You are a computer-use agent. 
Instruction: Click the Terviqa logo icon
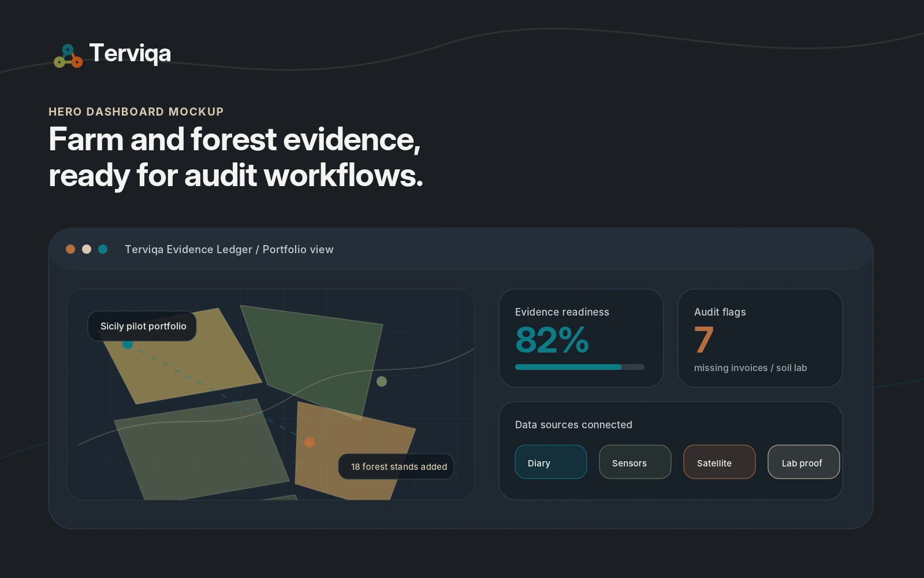(x=68, y=55)
